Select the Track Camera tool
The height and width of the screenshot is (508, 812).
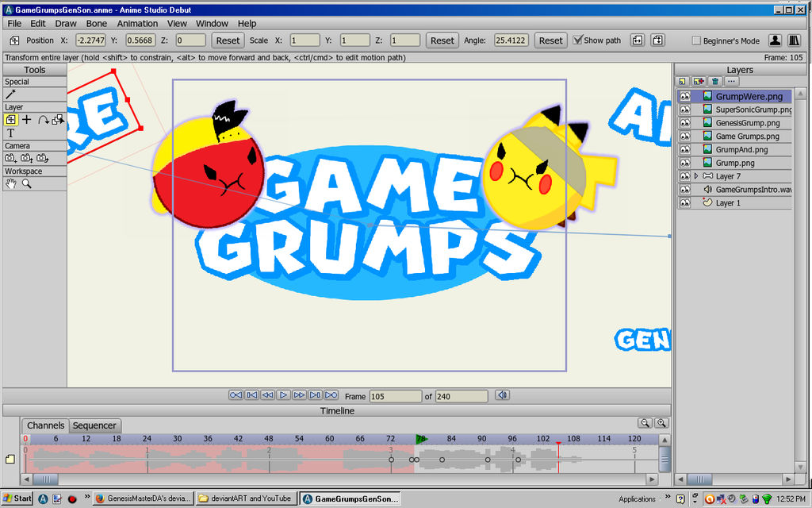[10, 157]
